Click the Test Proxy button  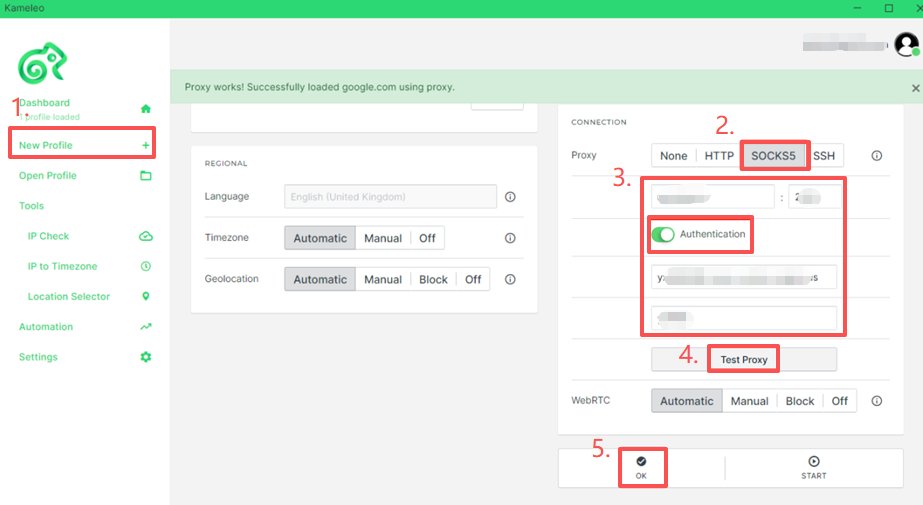pyautogui.click(x=744, y=360)
